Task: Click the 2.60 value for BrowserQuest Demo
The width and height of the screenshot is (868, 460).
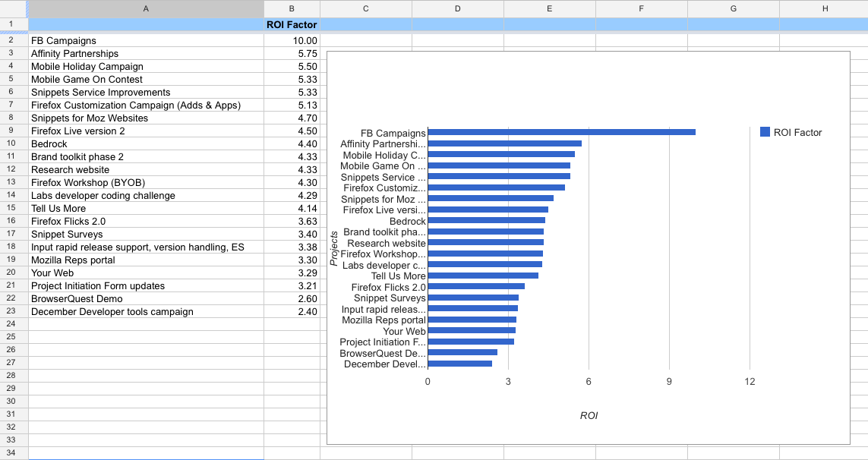Action: point(292,298)
